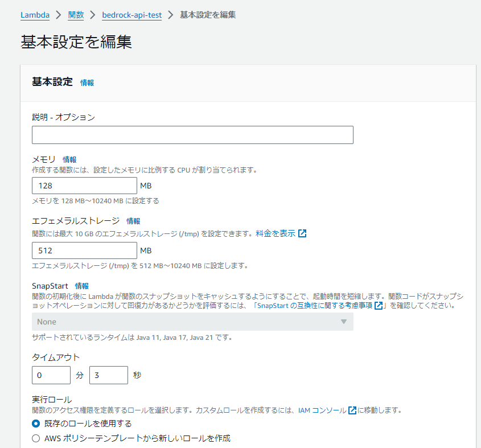
Task: Go to the bedrock-api-test function page
Action: pos(131,15)
